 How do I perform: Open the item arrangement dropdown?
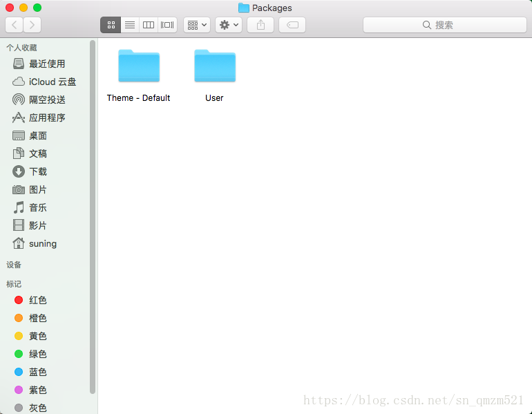197,25
